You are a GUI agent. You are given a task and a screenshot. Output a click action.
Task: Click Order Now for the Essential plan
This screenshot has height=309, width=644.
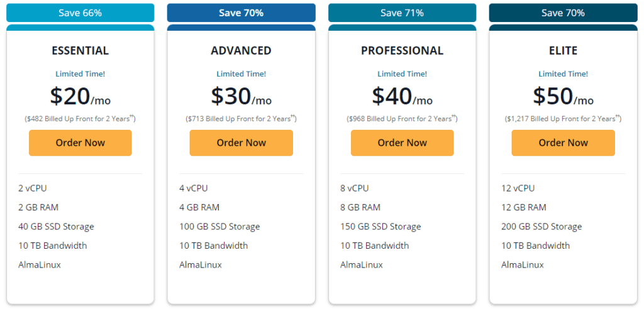tap(80, 143)
